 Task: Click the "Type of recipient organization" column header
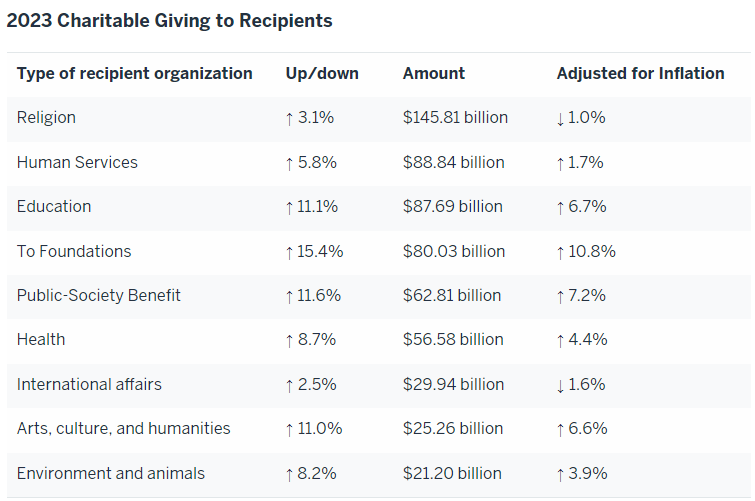135,73
